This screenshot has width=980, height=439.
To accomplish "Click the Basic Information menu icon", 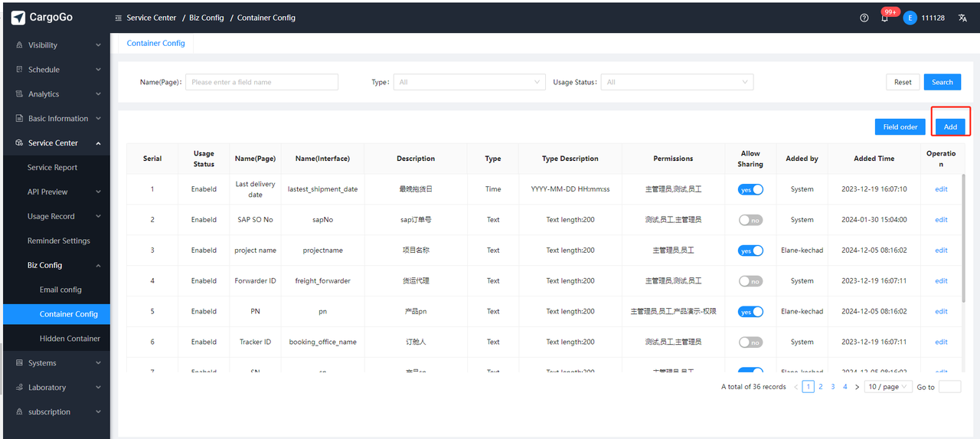I will [20, 119].
